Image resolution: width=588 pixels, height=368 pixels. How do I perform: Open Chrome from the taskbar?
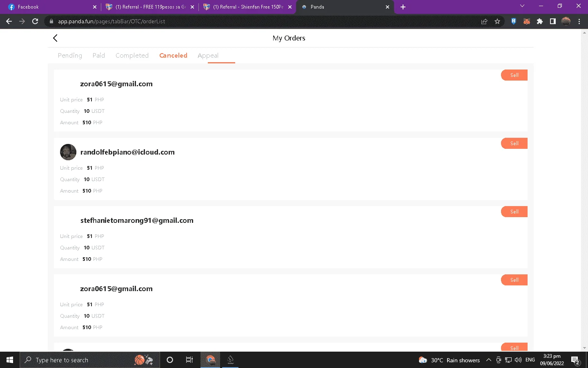coord(210,360)
